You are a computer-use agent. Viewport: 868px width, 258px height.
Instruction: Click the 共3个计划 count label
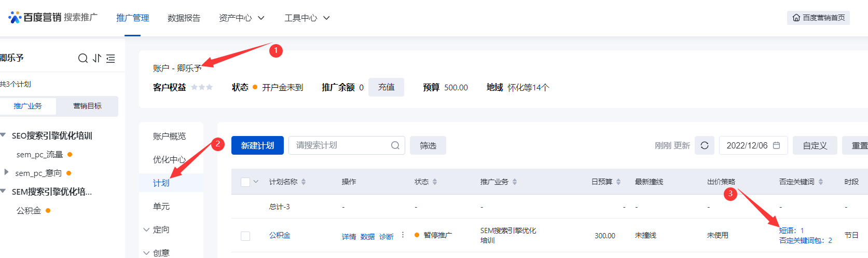point(16,84)
